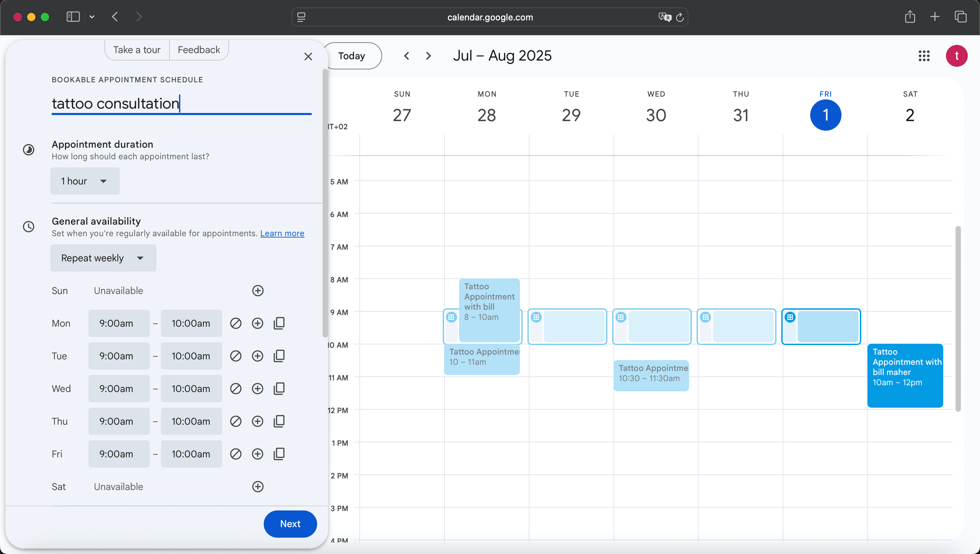
Task: Click the Next button
Action: tap(290, 524)
